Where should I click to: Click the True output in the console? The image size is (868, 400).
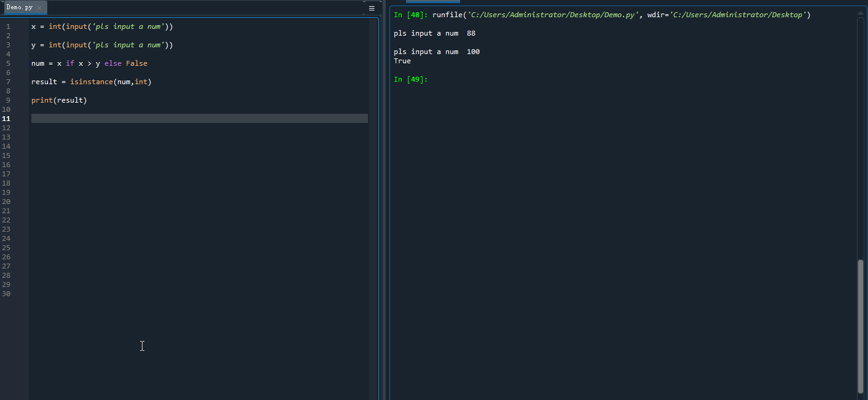[x=402, y=61]
